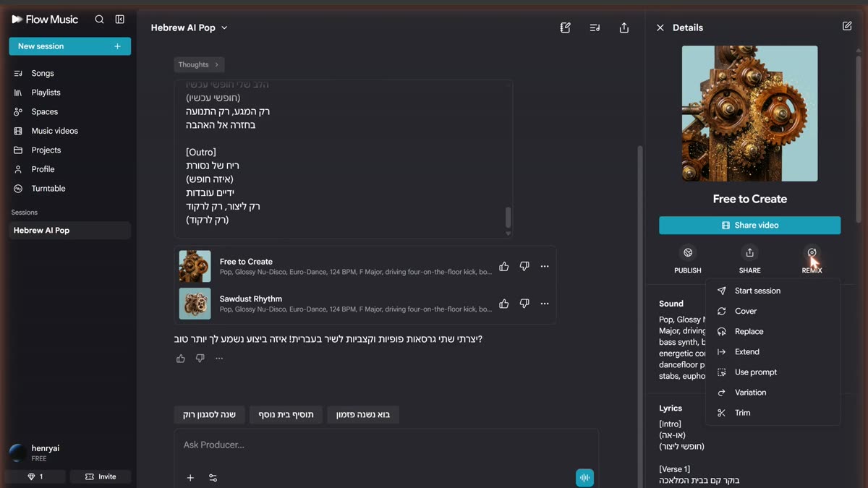This screenshot has height=488, width=868.
Task: Edit details with the pencil icon
Action: pos(847,26)
